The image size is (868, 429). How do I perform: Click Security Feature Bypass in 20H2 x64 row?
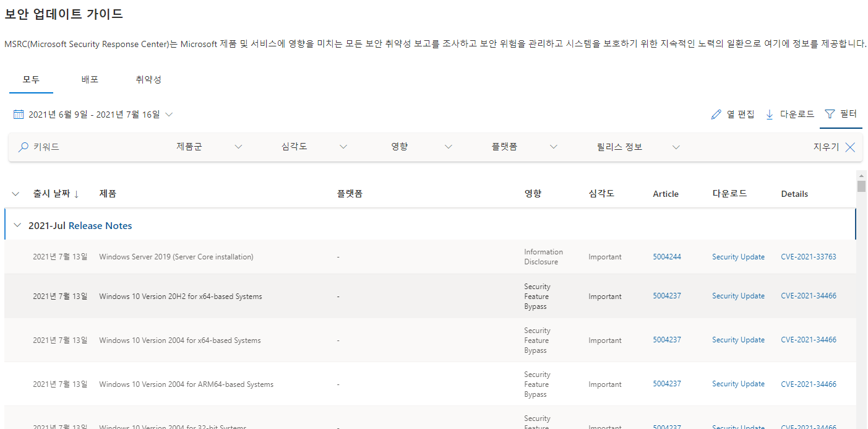537,297
